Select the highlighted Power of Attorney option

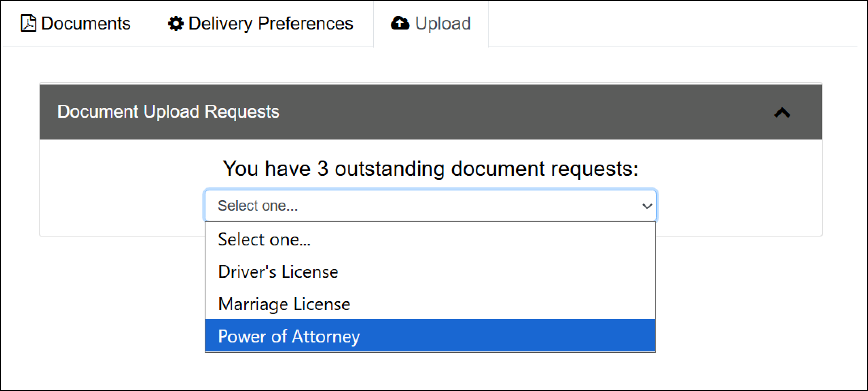pyautogui.click(x=289, y=336)
